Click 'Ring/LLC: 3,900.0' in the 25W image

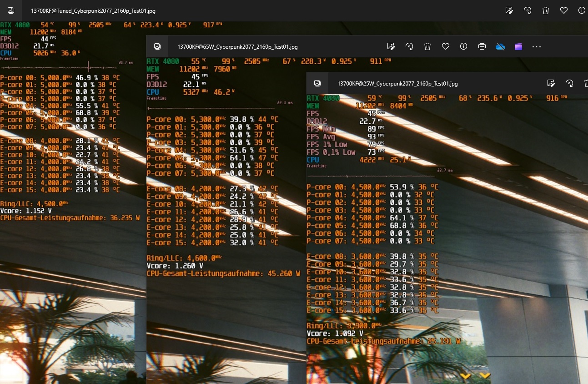pyautogui.click(x=345, y=326)
